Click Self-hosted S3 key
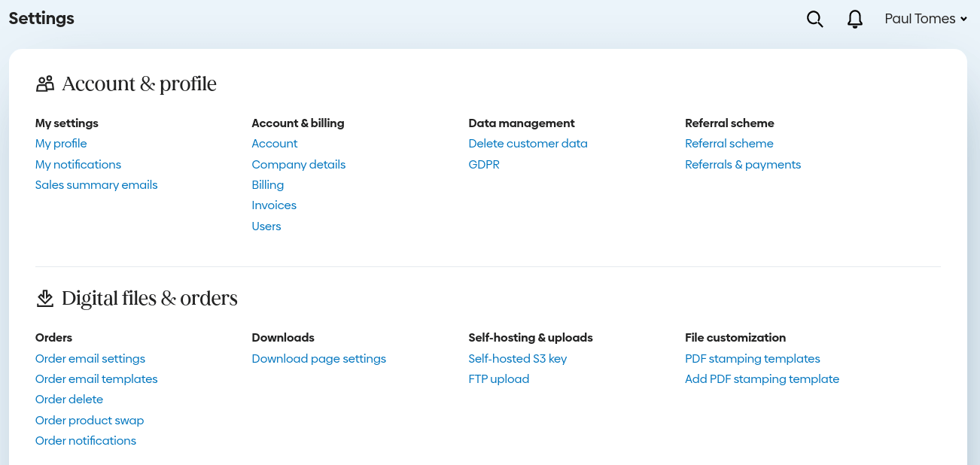The image size is (980, 465). click(518, 359)
